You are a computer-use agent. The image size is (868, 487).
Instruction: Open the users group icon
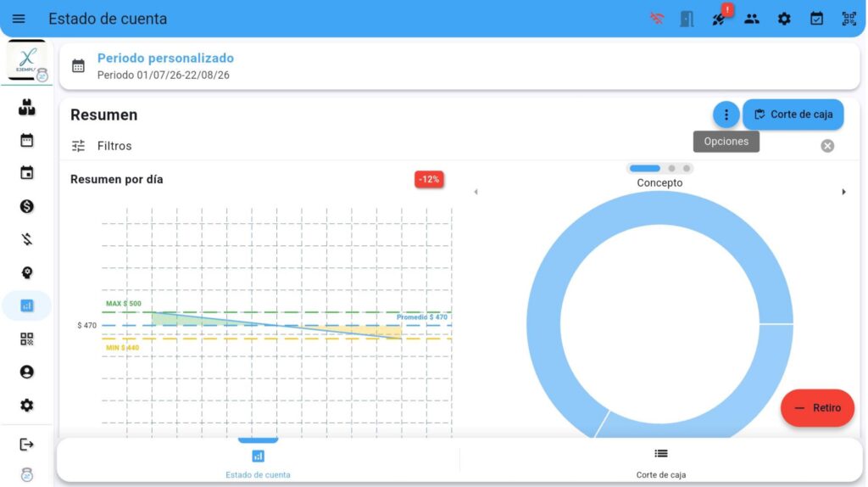tap(751, 19)
